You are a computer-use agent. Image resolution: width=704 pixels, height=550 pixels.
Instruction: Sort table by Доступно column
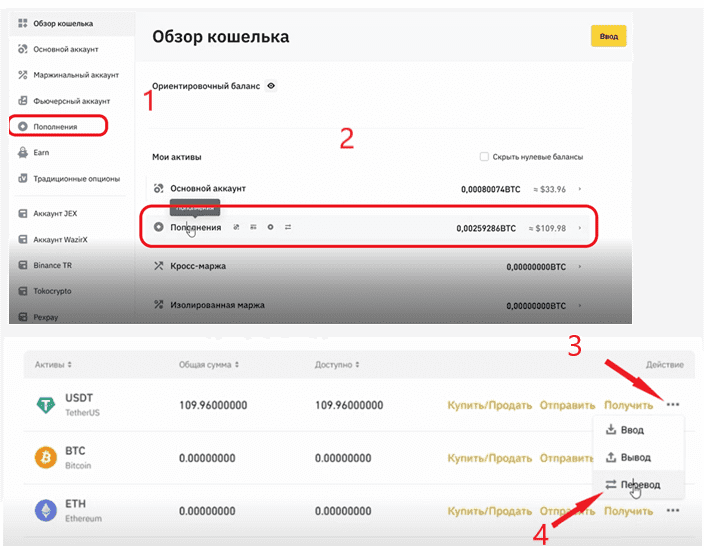click(337, 365)
